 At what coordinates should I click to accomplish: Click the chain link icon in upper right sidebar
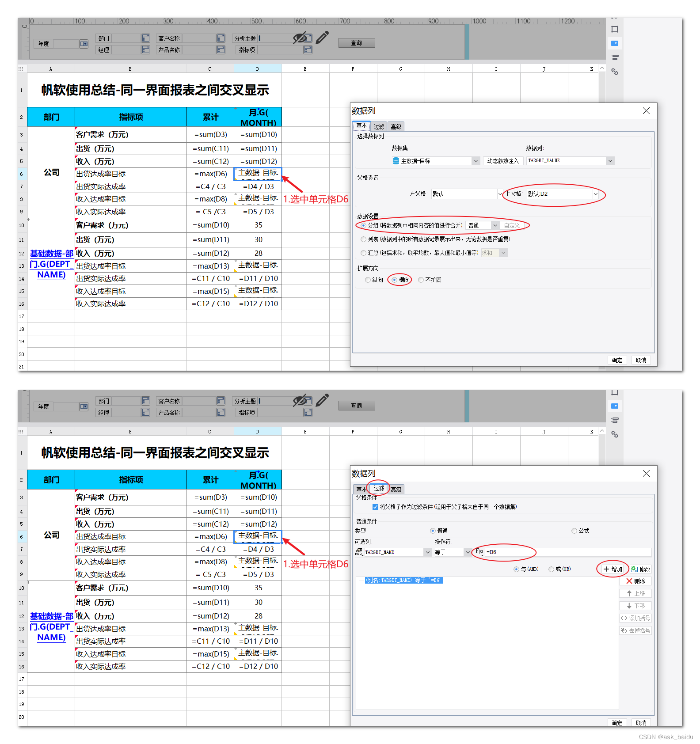(x=614, y=72)
